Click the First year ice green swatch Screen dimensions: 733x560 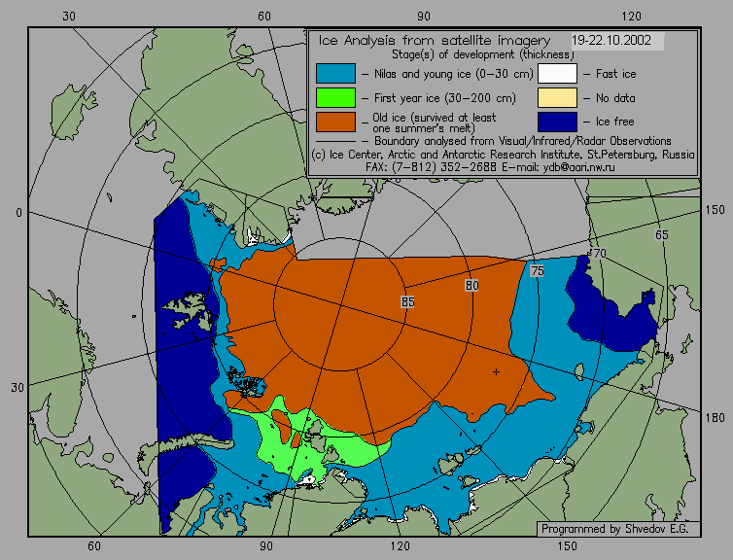pos(335,97)
